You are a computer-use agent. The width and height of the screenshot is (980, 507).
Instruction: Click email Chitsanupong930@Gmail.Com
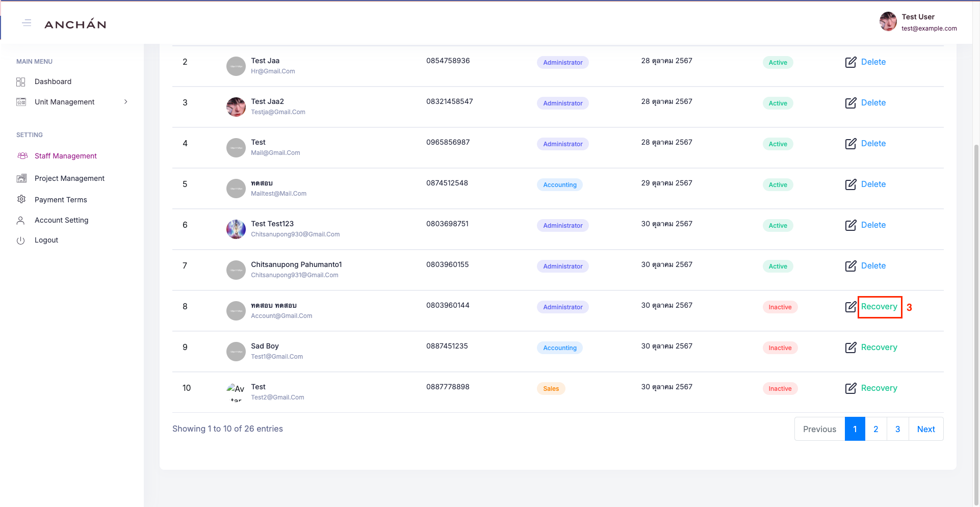[x=295, y=234]
